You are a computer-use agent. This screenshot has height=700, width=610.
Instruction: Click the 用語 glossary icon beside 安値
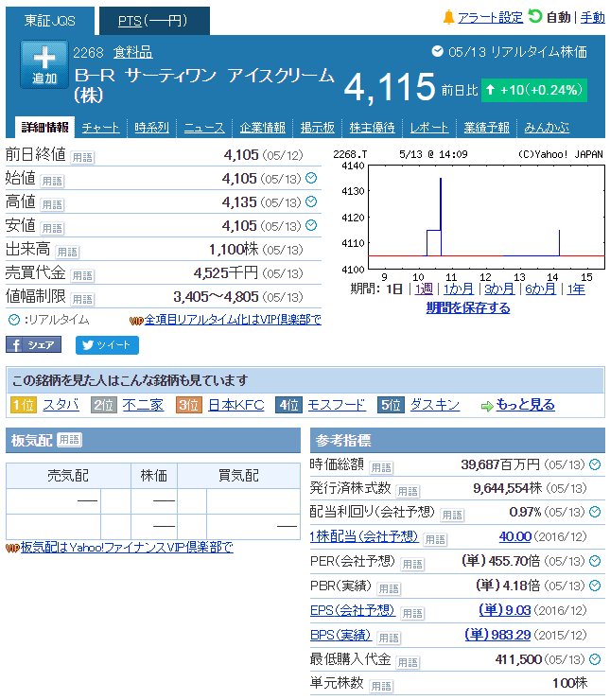tap(52, 229)
